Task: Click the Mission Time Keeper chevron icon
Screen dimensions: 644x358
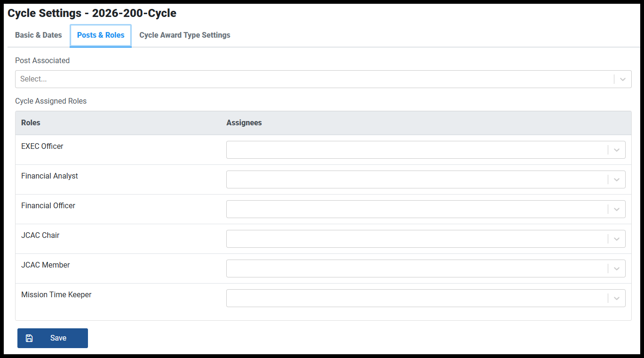Action: 617,298
